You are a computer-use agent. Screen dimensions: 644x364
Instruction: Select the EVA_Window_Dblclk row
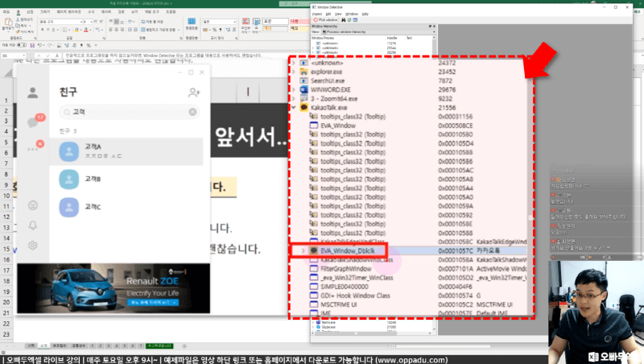[x=409, y=250]
